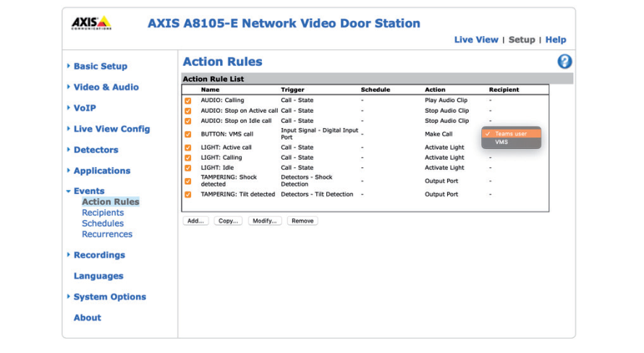644x353 pixels.
Task: Select the 'AUDIO: Calling' rule name
Action: click(222, 100)
